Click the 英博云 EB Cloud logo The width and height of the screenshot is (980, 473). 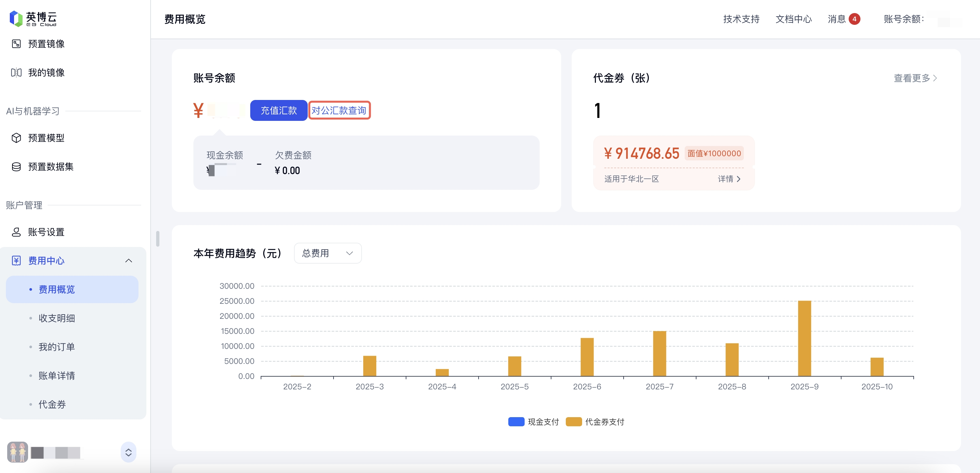click(x=33, y=18)
